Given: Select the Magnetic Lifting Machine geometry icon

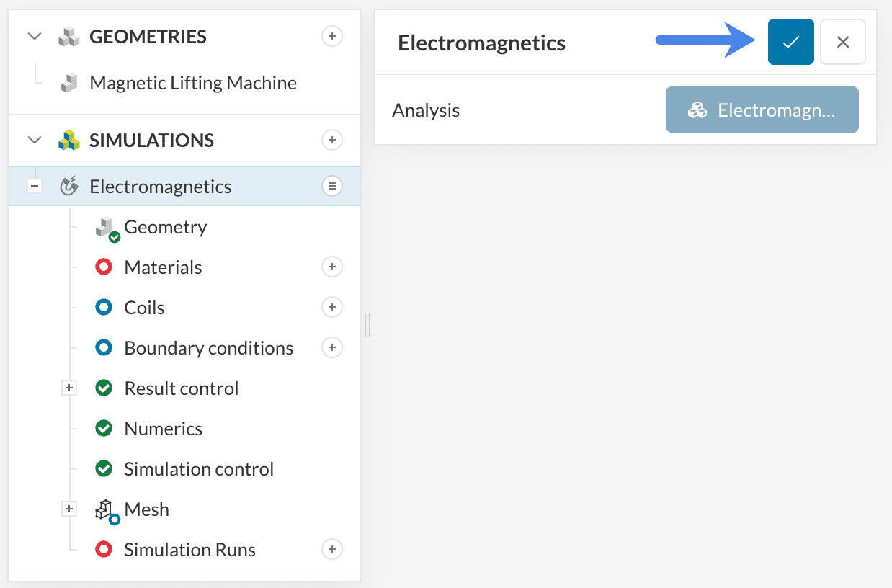Looking at the screenshot, I should 68,81.
